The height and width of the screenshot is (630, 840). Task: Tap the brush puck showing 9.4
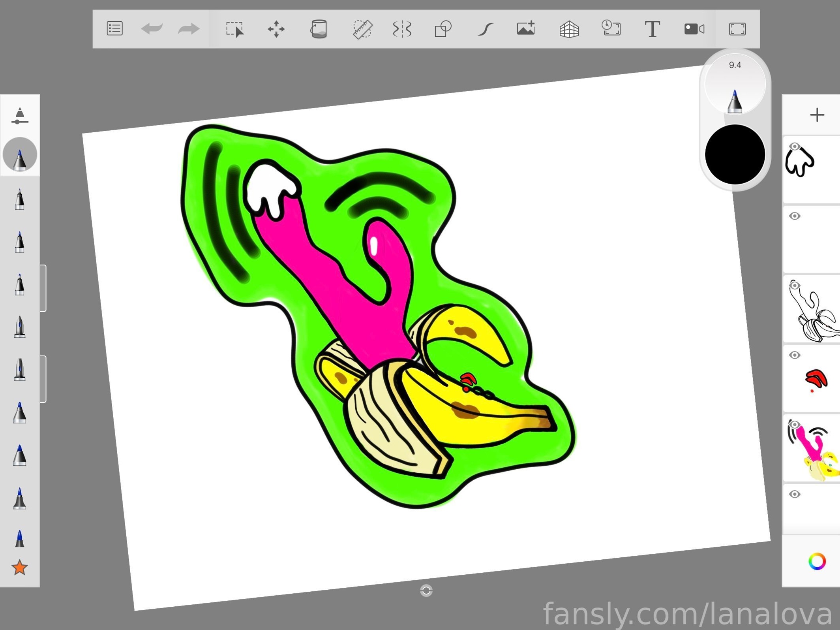coord(735,84)
